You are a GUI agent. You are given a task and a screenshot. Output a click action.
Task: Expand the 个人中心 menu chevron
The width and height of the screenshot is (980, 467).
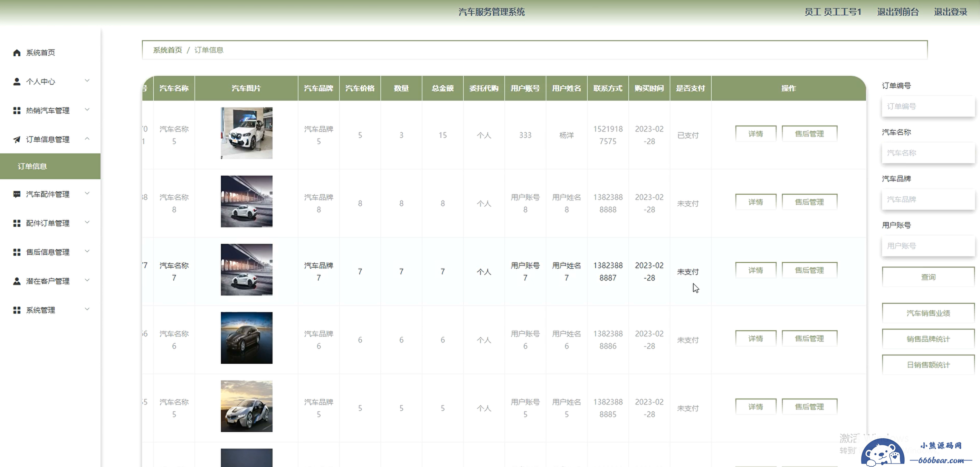(x=87, y=81)
